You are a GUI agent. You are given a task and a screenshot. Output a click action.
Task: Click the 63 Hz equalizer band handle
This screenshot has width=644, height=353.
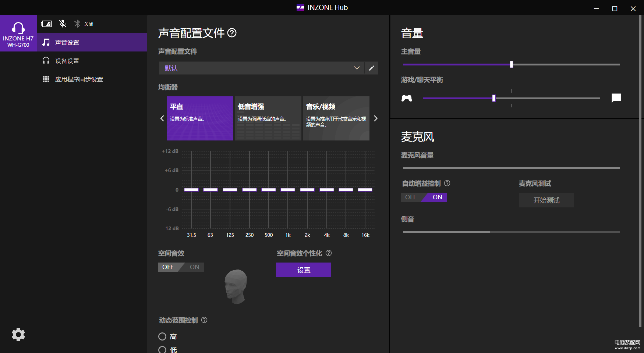[x=210, y=190]
